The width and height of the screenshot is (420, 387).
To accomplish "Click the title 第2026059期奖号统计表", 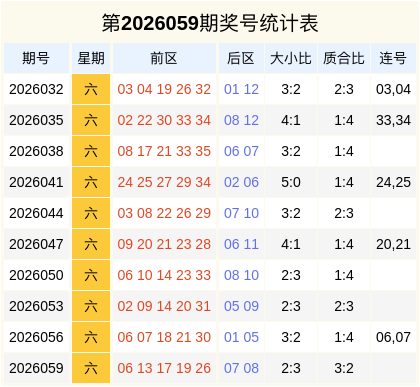I will tap(210, 23).
